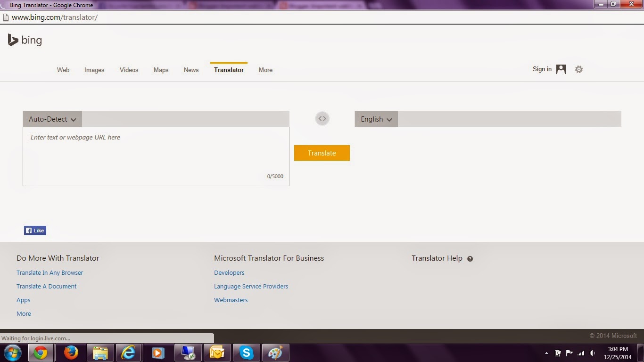
Task: Open the Developers link
Action: [229, 272]
